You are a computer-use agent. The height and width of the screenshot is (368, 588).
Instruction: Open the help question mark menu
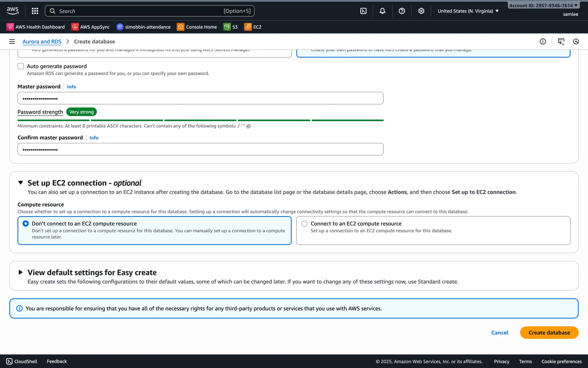pos(402,11)
